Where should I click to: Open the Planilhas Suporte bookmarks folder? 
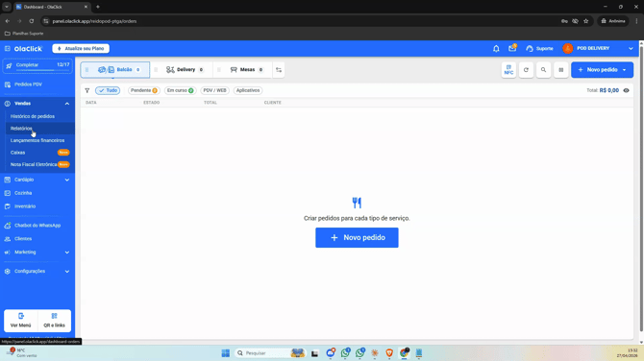tap(24, 34)
